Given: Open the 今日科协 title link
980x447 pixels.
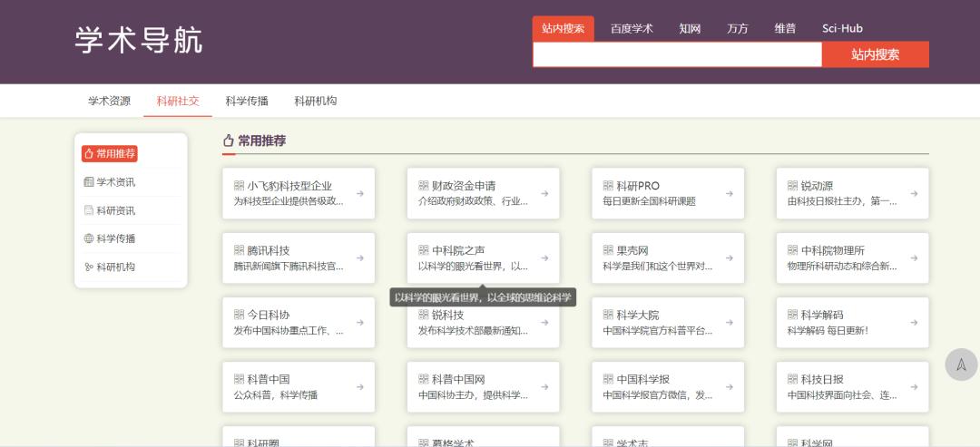Looking at the screenshot, I should [269, 315].
